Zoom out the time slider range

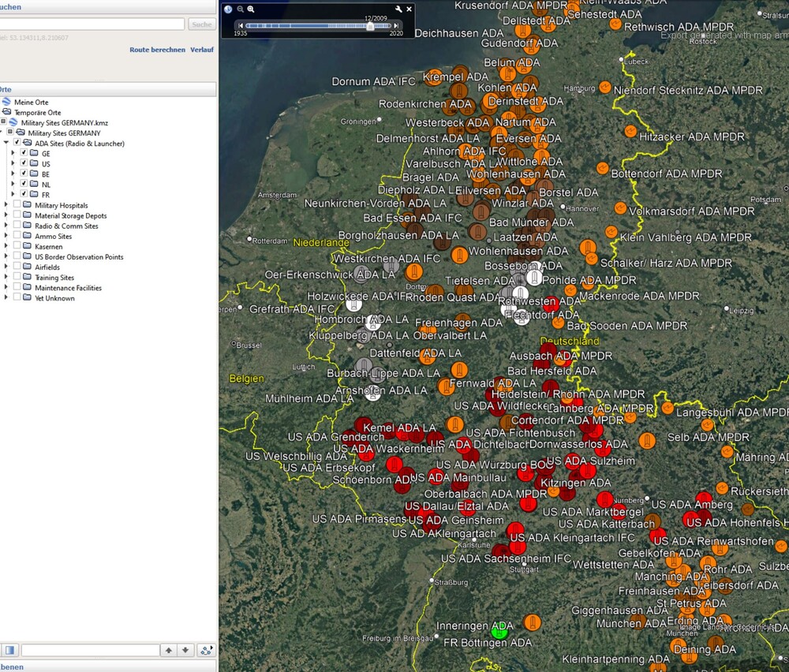pyautogui.click(x=240, y=9)
